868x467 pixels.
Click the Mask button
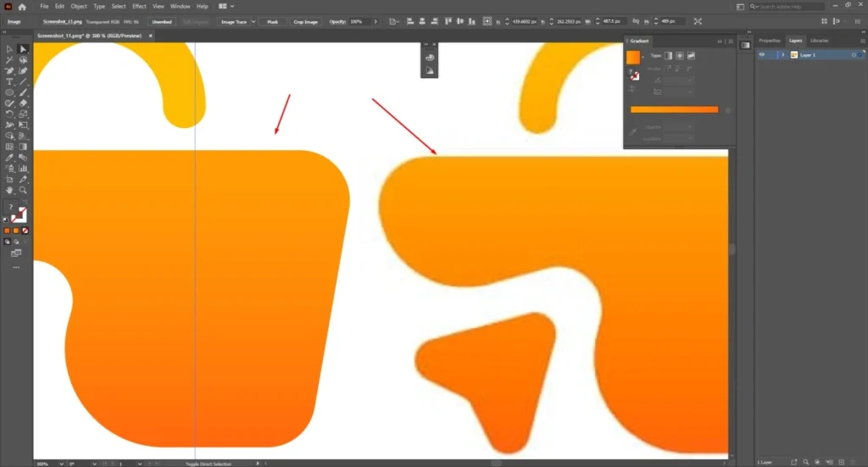click(x=272, y=21)
